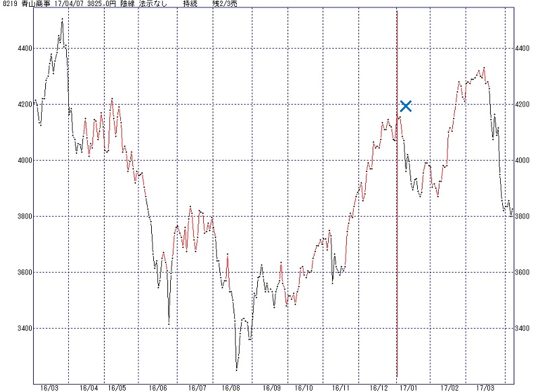This screenshot has width=540, height=392.
Task: Click the 4000 label on left price axis
Action: point(20,161)
